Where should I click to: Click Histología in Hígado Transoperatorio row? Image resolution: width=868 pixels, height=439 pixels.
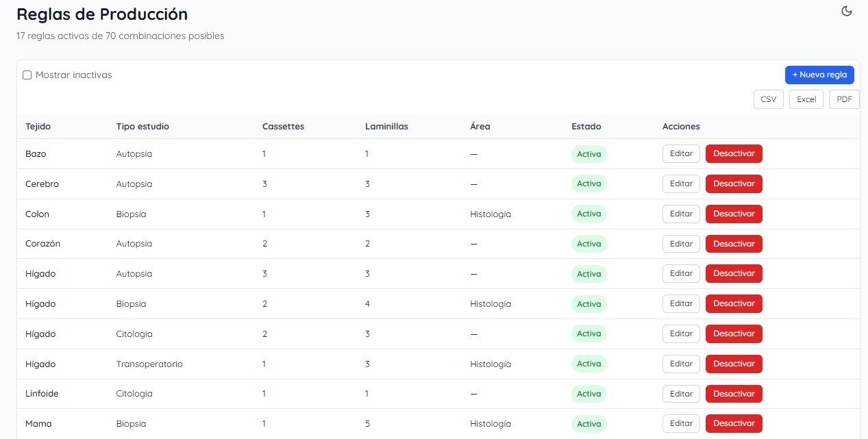(x=491, y=364)
